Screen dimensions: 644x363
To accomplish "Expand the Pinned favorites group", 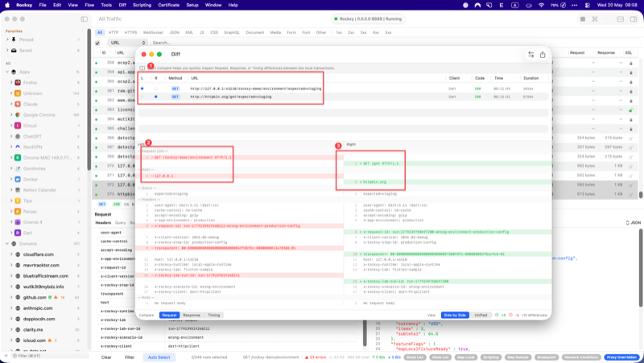I will tap(7, 39).
